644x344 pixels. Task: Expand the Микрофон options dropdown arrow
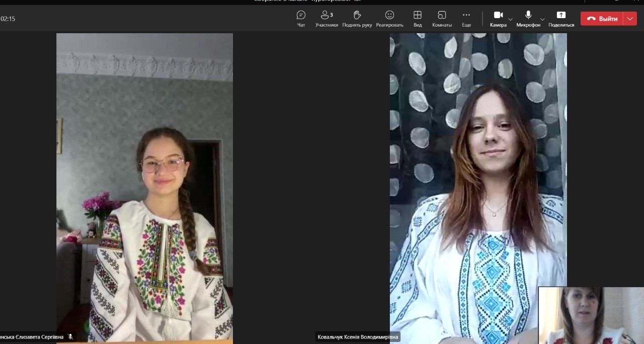pyautogui.click(x=542, y=19)
